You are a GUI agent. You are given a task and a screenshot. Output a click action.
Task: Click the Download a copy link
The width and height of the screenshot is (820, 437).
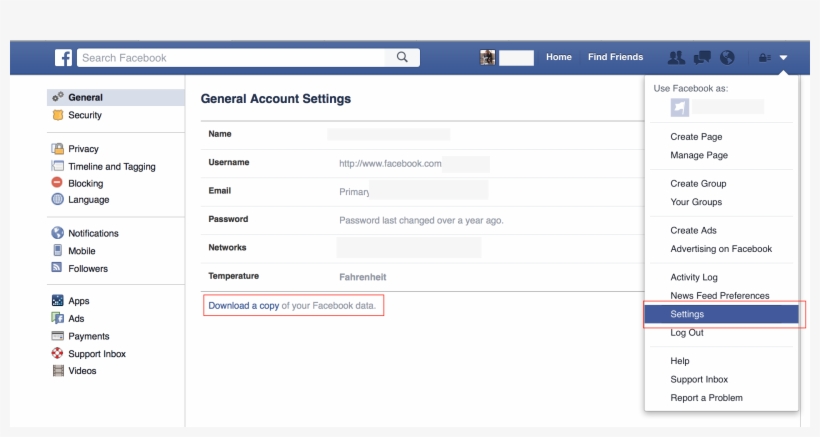click(244, 306)
